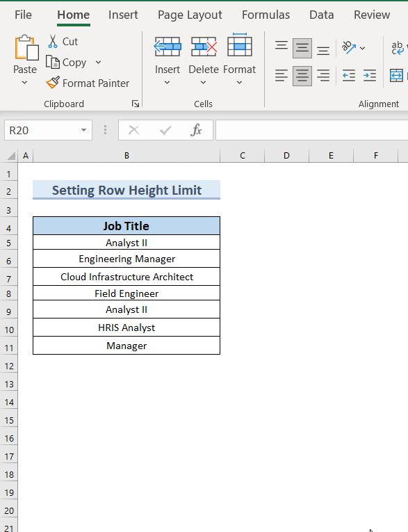This screenshot has width=408, height=532.
Task: Select column A header
Action: tap(26, 156)
